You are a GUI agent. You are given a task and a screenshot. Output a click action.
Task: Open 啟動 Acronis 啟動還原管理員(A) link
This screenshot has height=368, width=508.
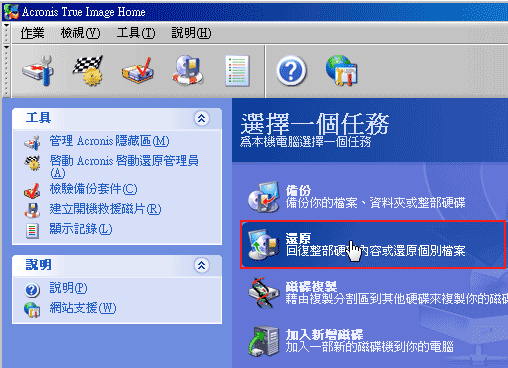(124, 167)
